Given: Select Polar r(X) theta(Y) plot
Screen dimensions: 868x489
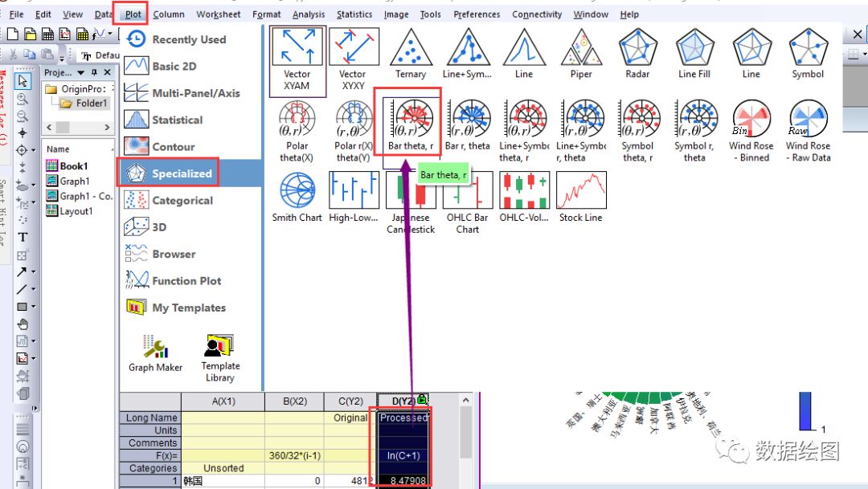Looking at the screenshot, I should (x=354, y=131).
